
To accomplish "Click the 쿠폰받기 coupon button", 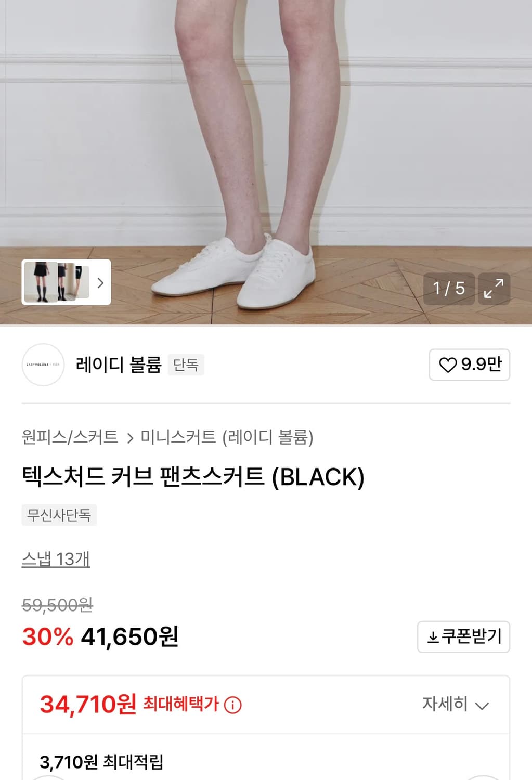I will 463,636.
